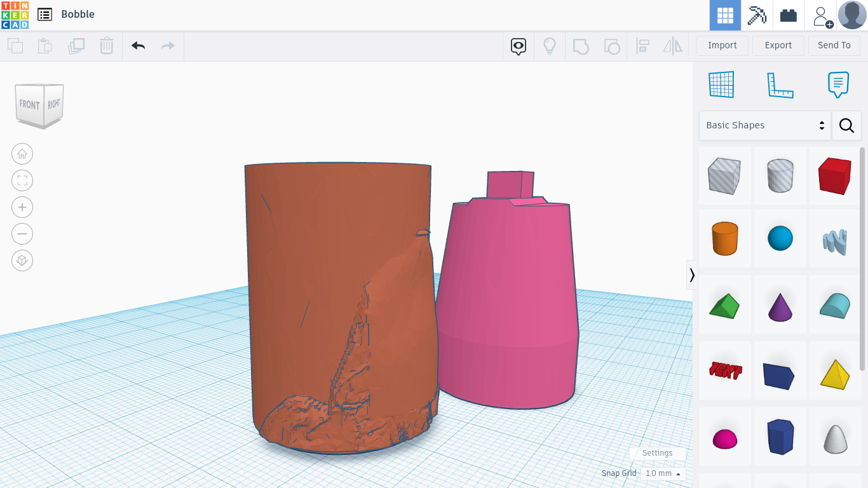Click the Zoom out minus button
868x488 pixels.
click(22, 234)
